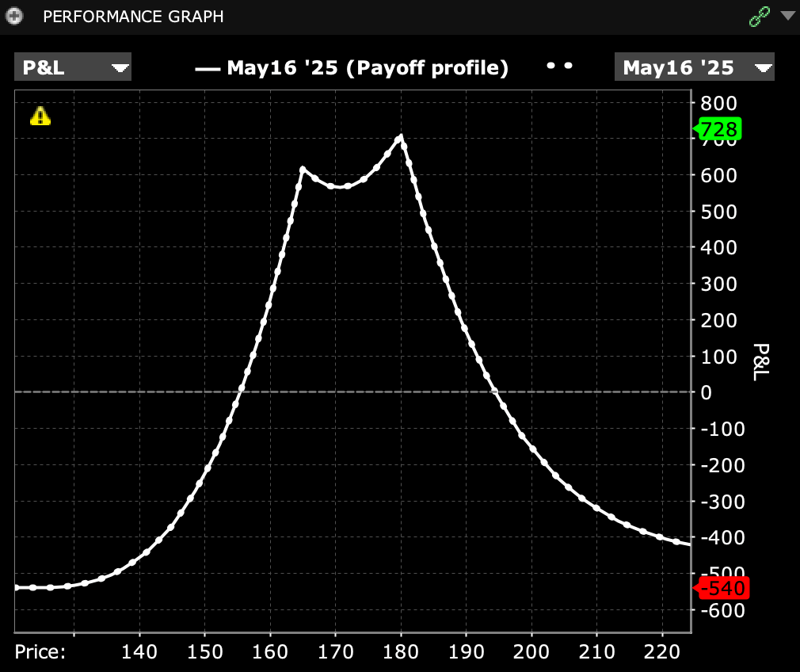Screen dimensions: 800x672
Task: Select the red -540 max loss marker
Action: (x=721, y=588)
